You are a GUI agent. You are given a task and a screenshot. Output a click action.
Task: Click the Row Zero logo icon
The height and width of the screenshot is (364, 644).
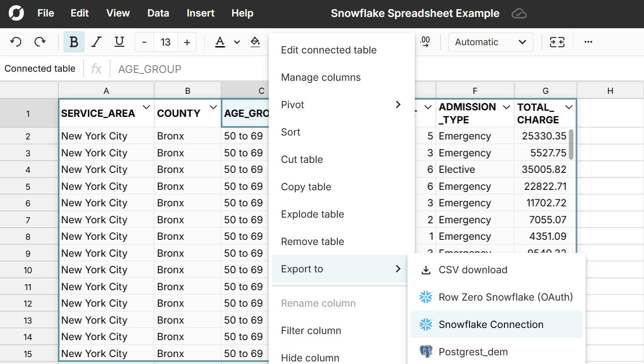point(16,13)
